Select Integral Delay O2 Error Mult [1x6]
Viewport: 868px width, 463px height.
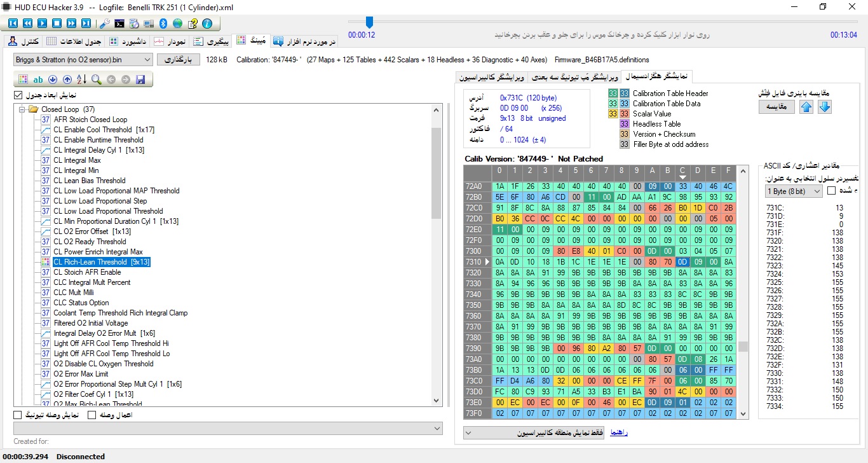point(104,333)
